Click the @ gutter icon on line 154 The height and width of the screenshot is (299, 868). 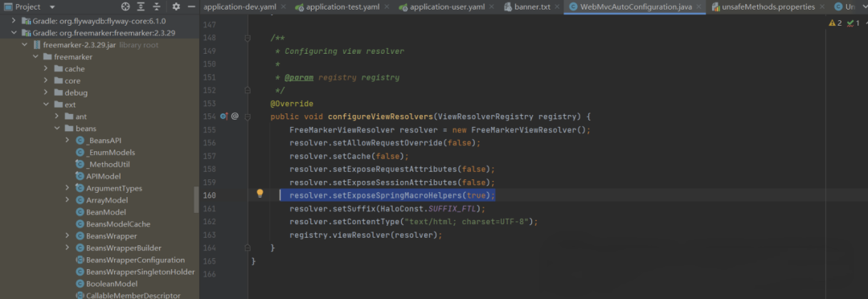point(235,117)
